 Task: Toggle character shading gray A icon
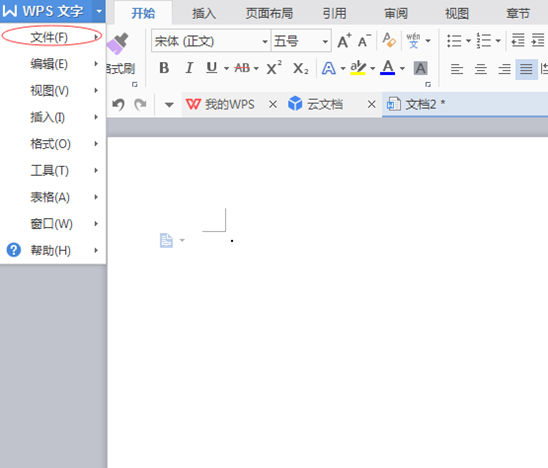(x=420, y=69)
